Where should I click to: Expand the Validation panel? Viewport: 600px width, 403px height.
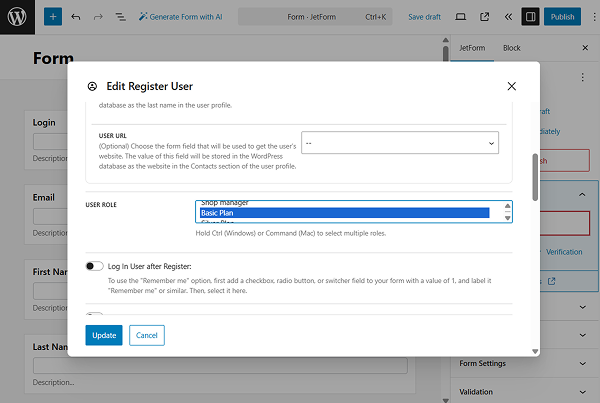click(525, 392)
